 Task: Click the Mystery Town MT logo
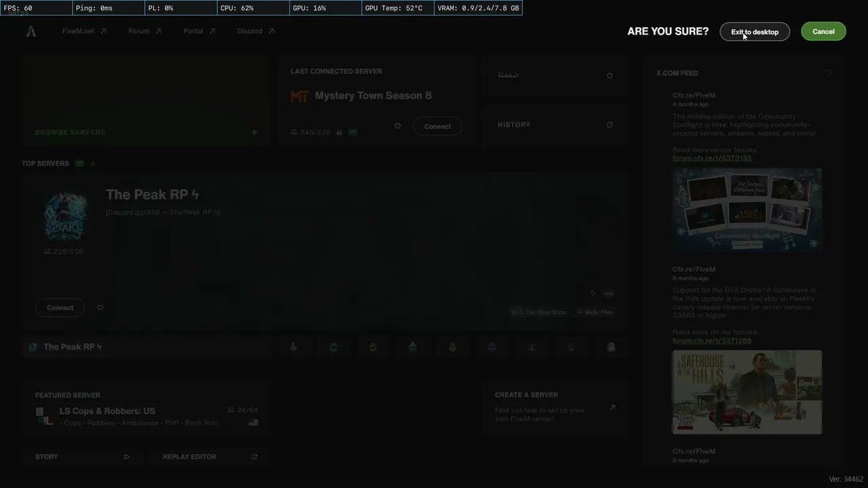point(300,96)
